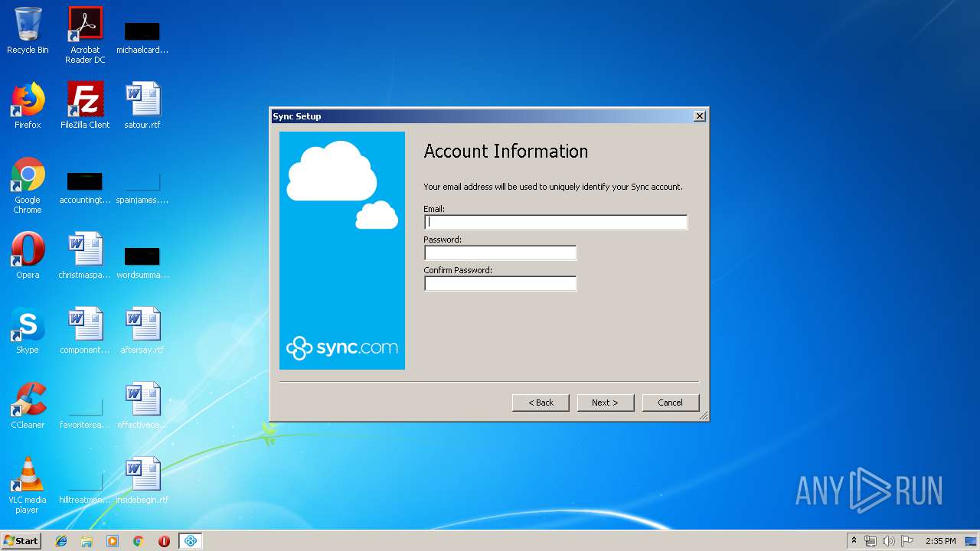980x551 pixels.
Task: Click the sync.com logo in the banner
Action: (x=342, y=348)
